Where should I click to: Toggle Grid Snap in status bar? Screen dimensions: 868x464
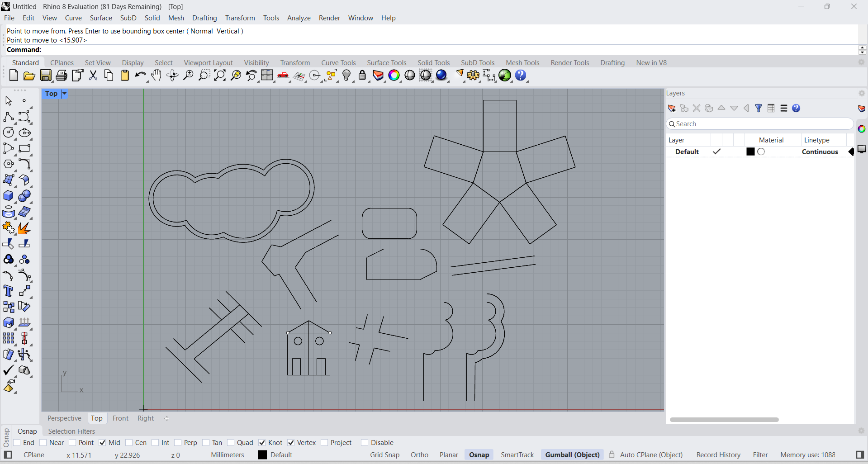point(384,455)
